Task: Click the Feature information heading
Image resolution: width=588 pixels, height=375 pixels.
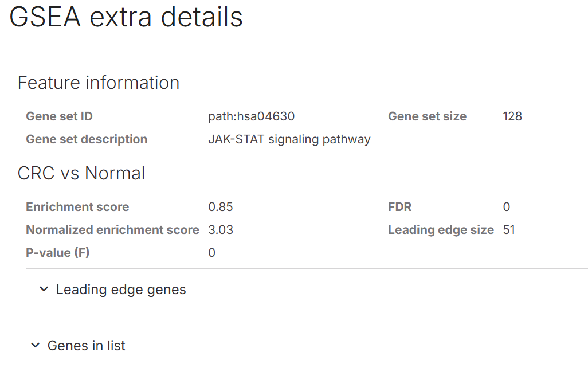Action: tap(99, 83)
